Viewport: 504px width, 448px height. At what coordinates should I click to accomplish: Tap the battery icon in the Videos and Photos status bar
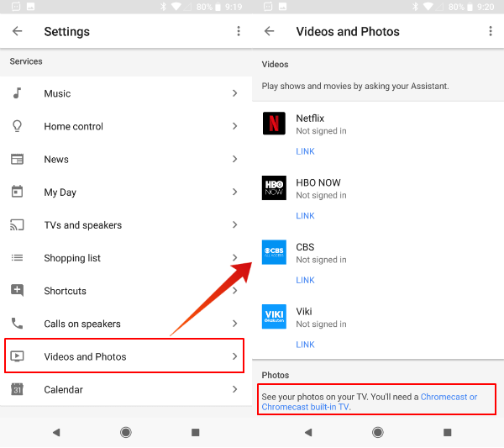pos(470,7)
